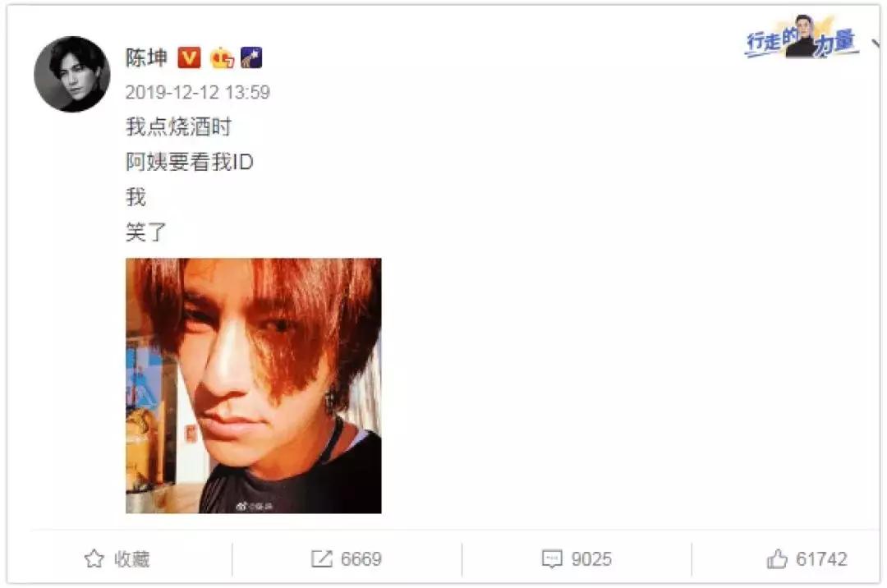Click the repost share arrow icon
This screenshot has height=588, width=887.
(321, 558)
